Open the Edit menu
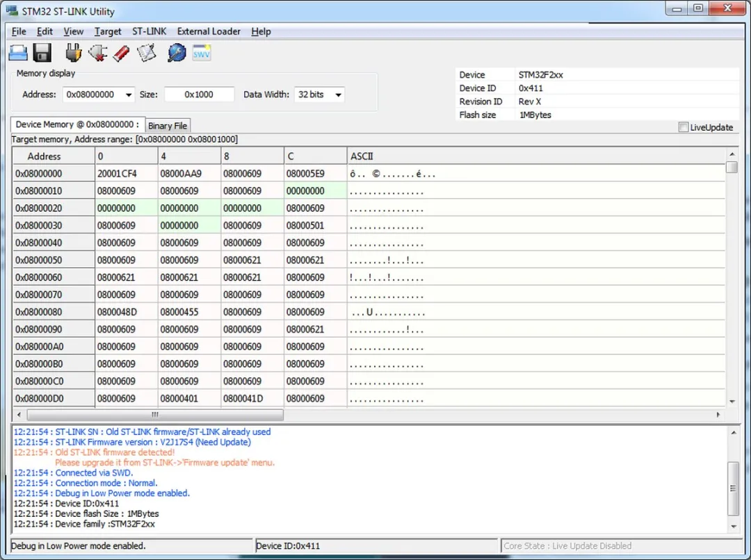This screenshot has width=751, height=560. (x=45, y=31)
